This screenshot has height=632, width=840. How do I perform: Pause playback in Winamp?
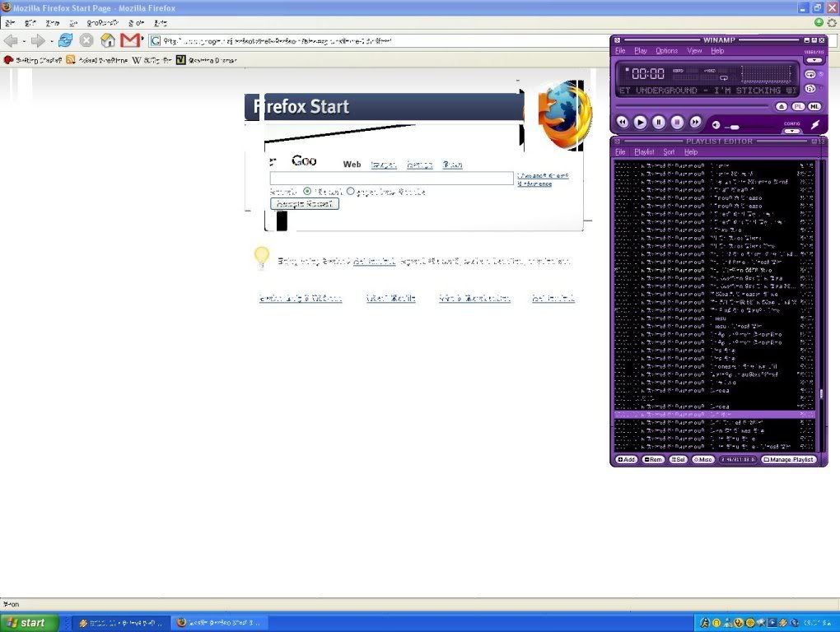click(659, 122)
